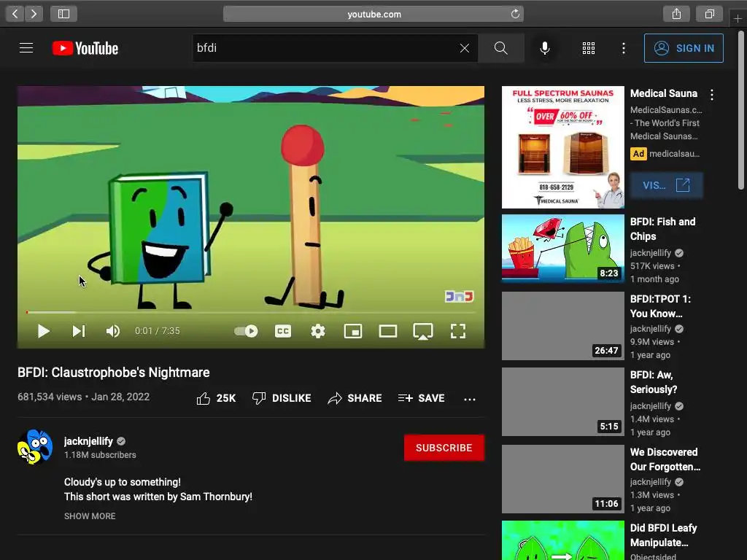Enable miniplayer mode
The width and height of the screenshot is (747, 560).
pyautogui.click(x=353, y=331)
